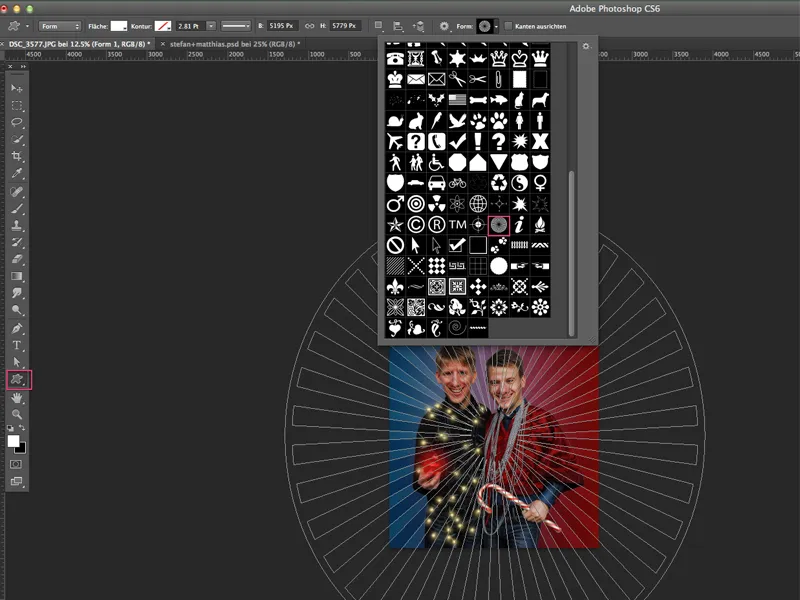Select the Crop tool
Viewport: 800px width, 600px height.
click(17, 156)
